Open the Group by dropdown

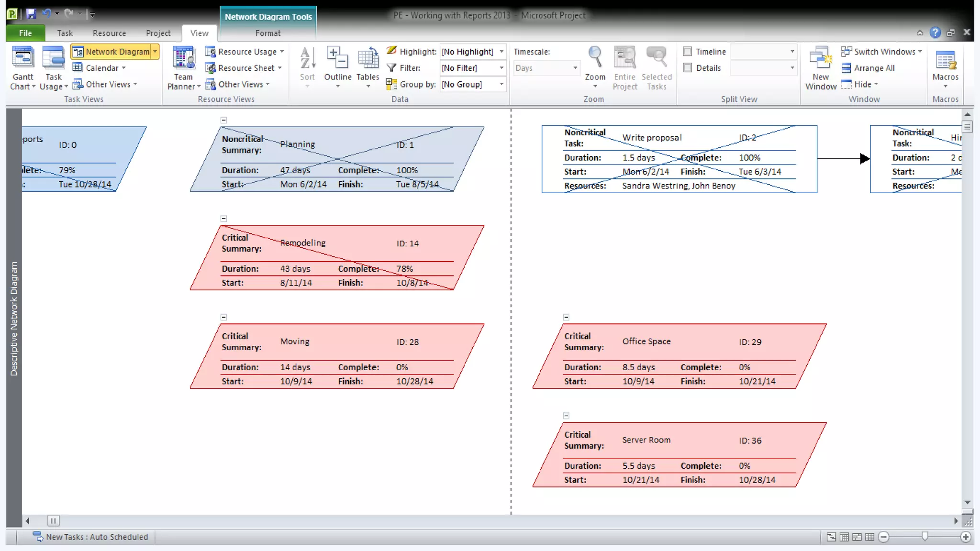[x=501, y=84]
